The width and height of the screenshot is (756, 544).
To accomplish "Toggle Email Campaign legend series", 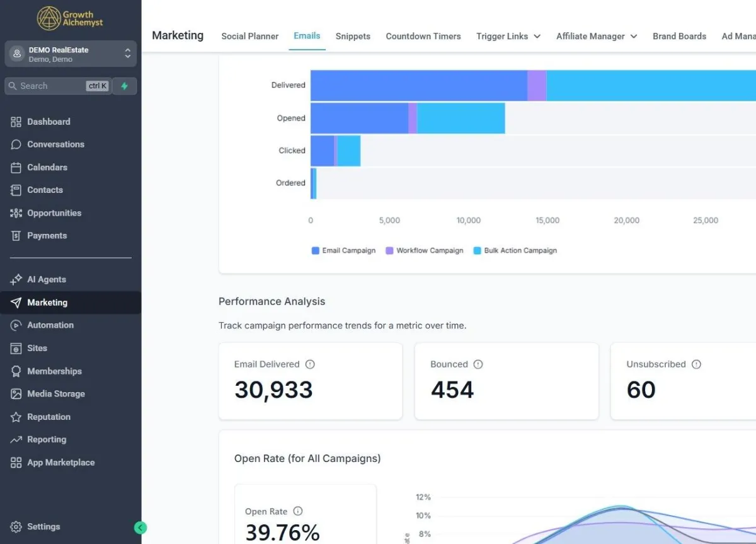I will coord(343,251).
